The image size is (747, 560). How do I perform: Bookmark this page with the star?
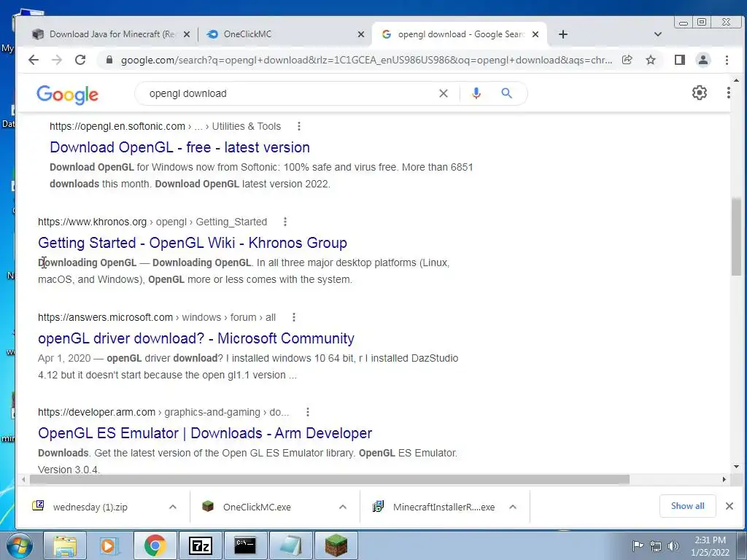(x=651, y=60)
